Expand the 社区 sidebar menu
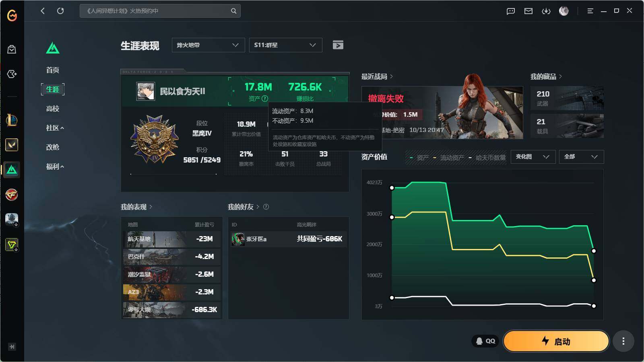The height and width of the screenshot is (362, 644). (55, 128)
